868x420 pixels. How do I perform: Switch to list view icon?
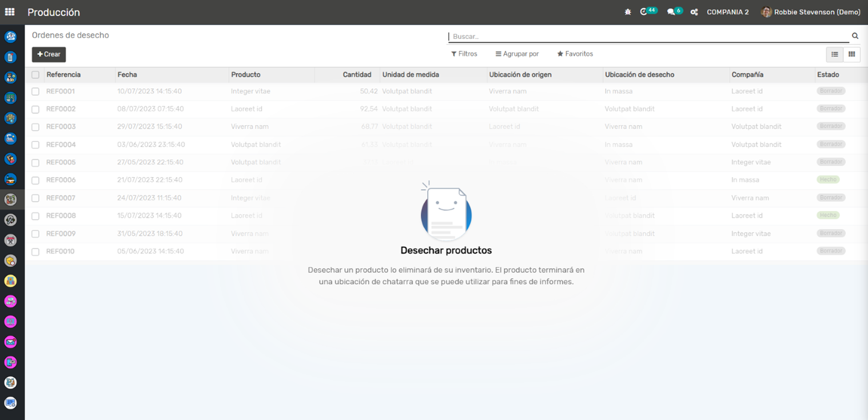[x=835, y=54]
